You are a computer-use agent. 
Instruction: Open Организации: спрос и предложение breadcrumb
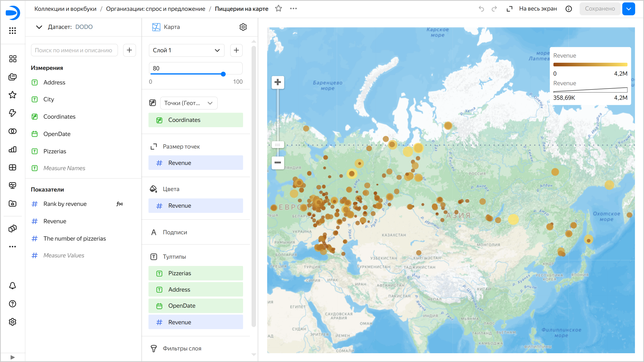[155, 9]
